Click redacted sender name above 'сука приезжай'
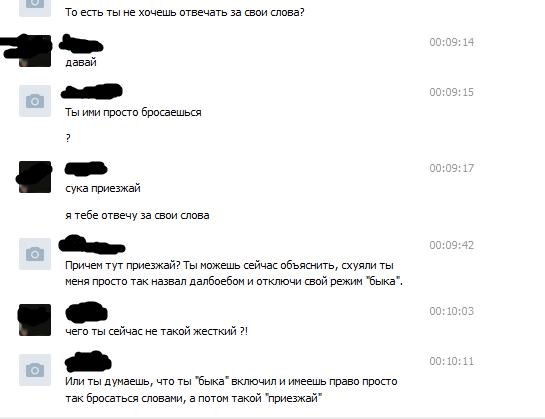Screen dimensions: 545x419 pyautogui.click(x=86, y=168)
